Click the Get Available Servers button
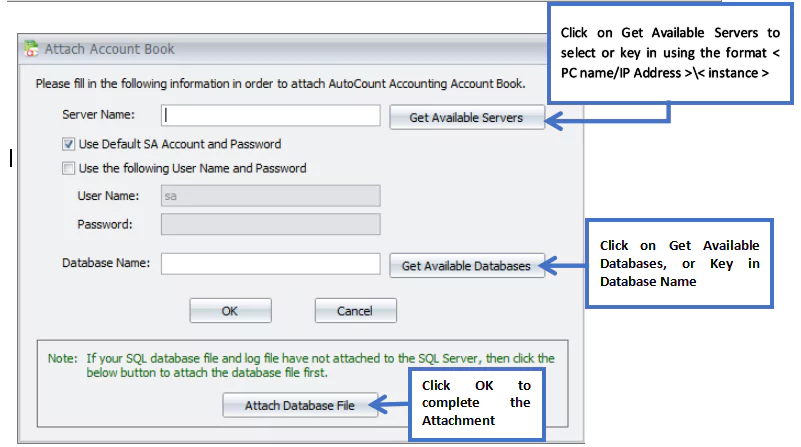The height and width of the screenshot is (447, 801). pos(466,117)
